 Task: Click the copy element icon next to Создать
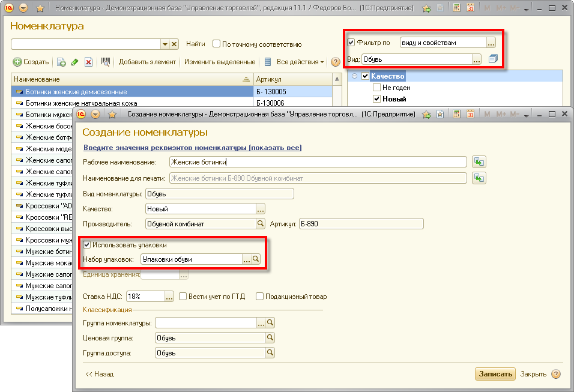pos(61,62)
